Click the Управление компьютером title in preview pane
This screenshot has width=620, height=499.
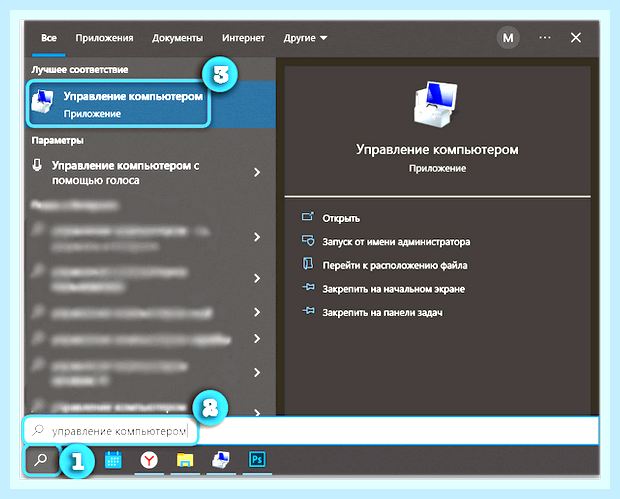click(x=437, y=149)
